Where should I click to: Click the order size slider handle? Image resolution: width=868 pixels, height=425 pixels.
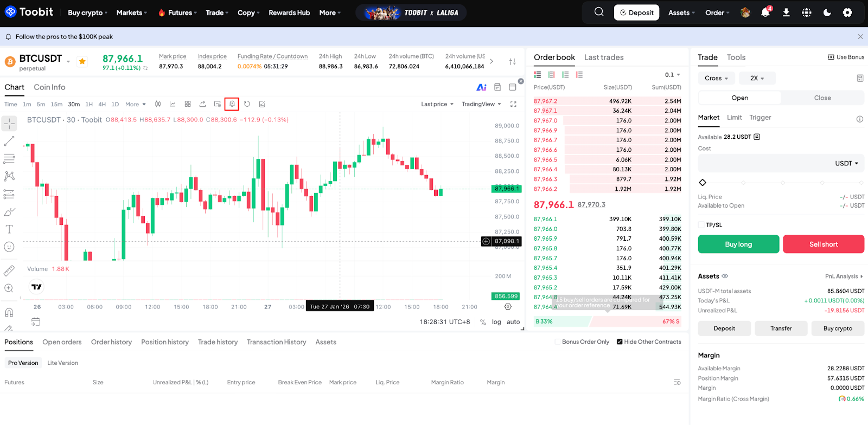[703, 183]
